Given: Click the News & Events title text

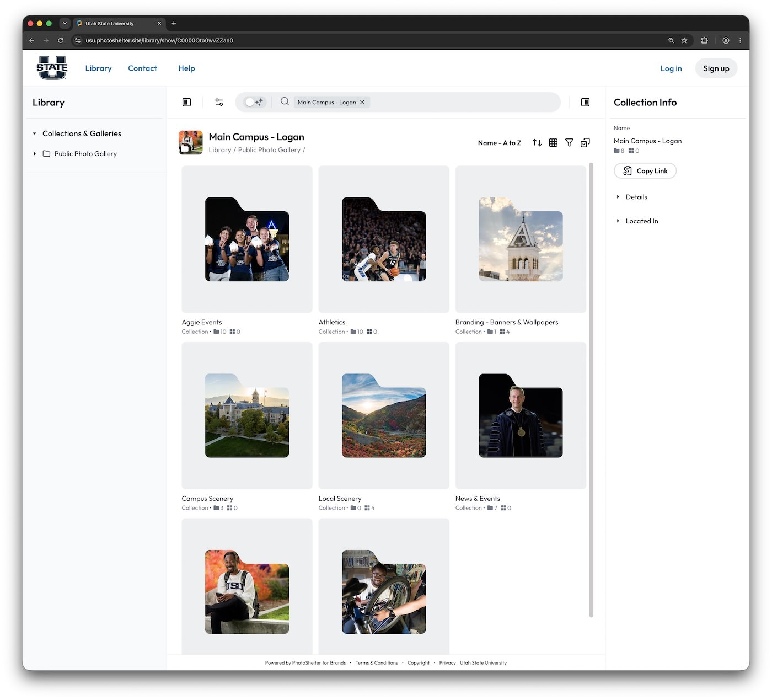Looking at the screenshot, I should (x=478, y=499).
